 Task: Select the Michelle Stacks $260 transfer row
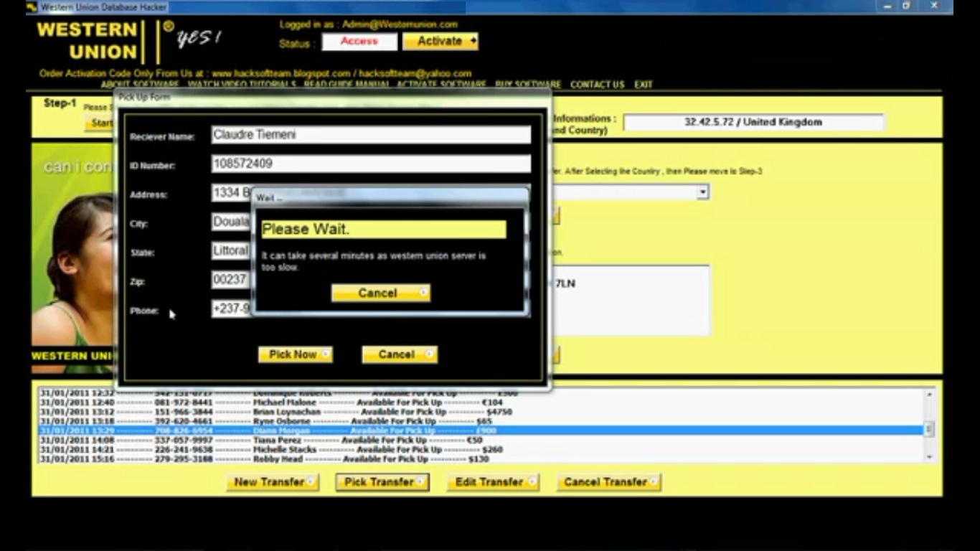pos(481,450)
